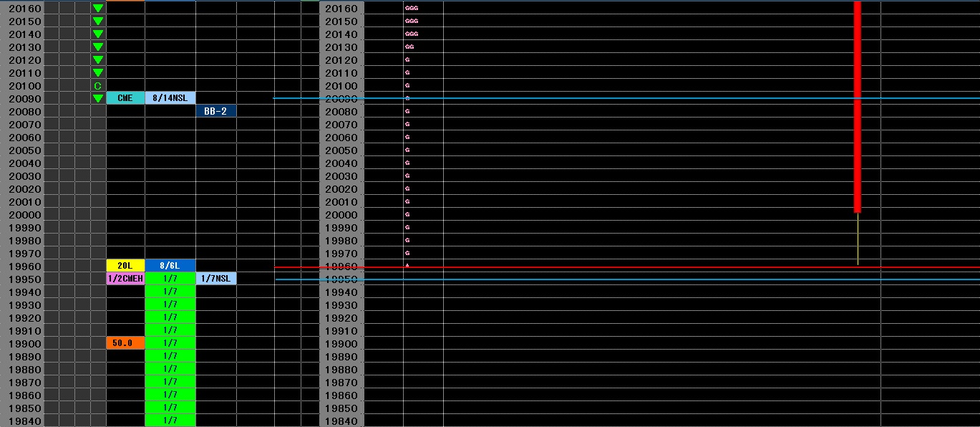Image resolution: width=980 pixels, height=427 pixels.
Task: Click the dark blue BB-2 label
Action: pyautogui.click(x=215, y=111)
